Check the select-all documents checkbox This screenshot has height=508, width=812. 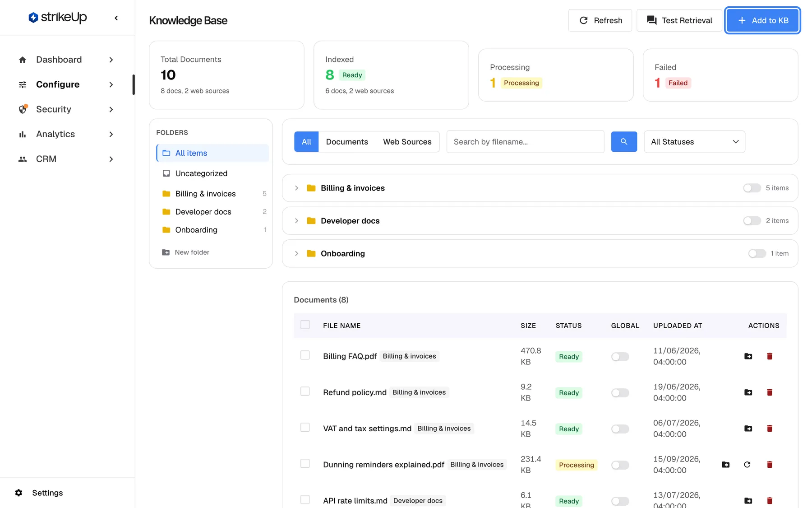click(x=305, y=325)
